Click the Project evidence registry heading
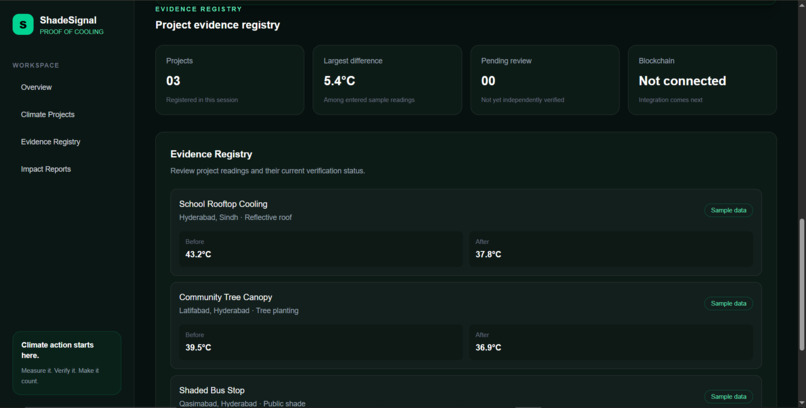 point(217,25)
